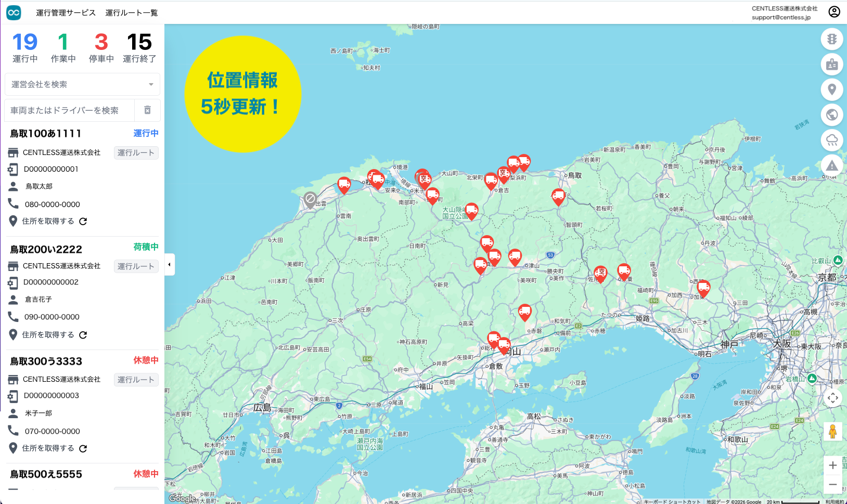The width and height of the screenshot is (847, 504).
Task: Open the 運営会社を検索 dropdown
Action: [82, 84]
